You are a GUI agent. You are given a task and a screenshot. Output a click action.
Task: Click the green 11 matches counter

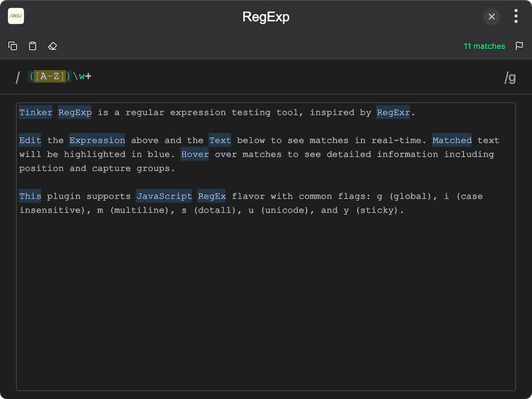click(485, 46)
